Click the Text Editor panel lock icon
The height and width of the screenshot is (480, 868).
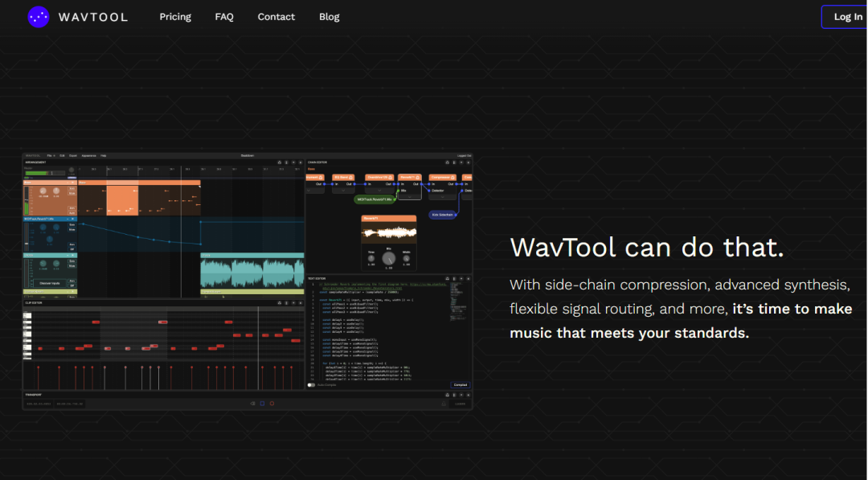[x=448, y=278]
